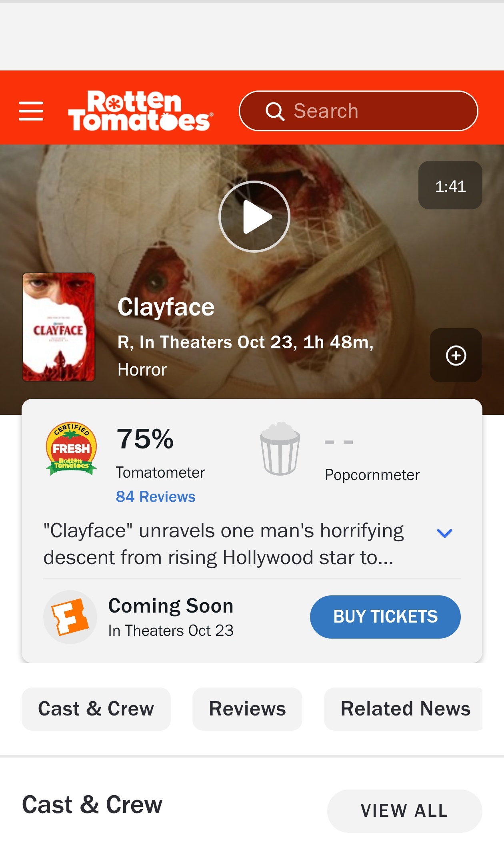This screenshot has height=844, width=504.
Task: Click the 1:41 trailer duration badge
Action: [x=450, y=185]
